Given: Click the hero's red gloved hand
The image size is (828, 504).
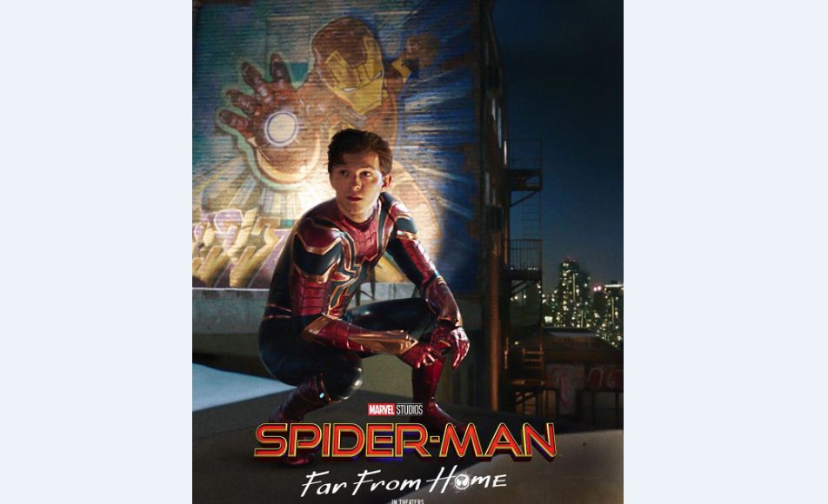Looking at the screenshot, I should point(450,342).
